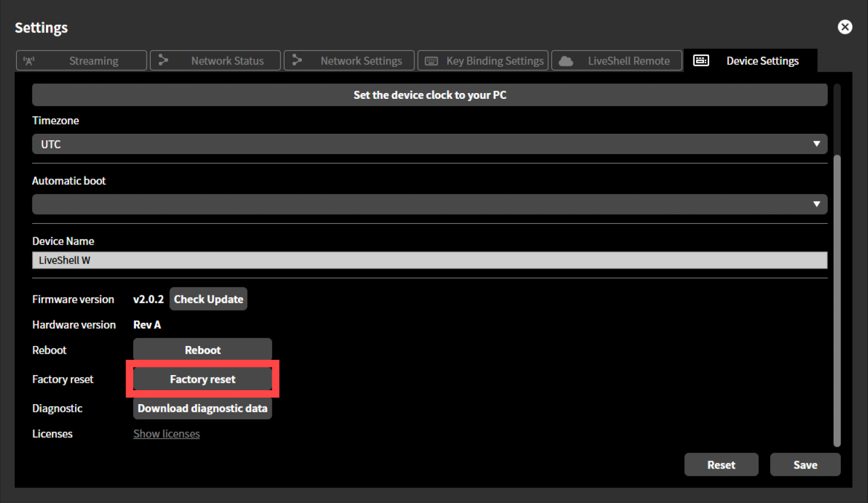
Task: Open the Timezone dropdown
Action: [x=429, y=144]
